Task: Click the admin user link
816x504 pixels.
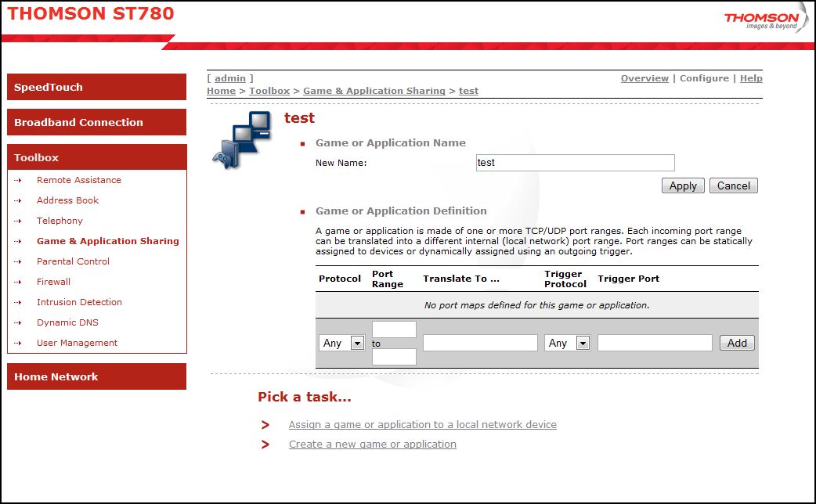Action: tap(230, 78)
